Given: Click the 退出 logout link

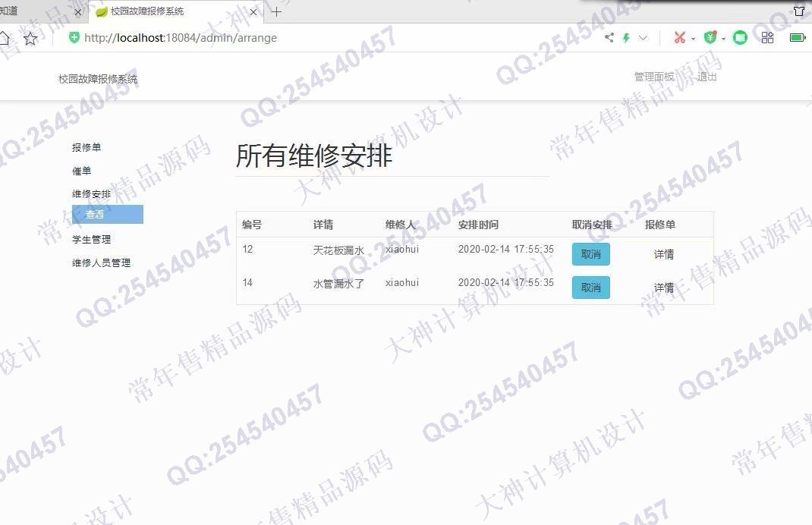Looking at the screenshot, I should point(707,77).
